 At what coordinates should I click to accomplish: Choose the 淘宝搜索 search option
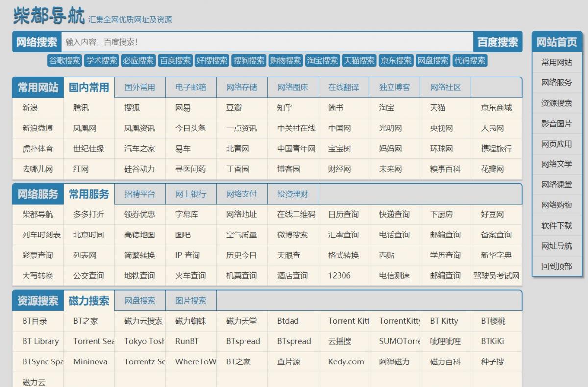[x=322, y=61]
